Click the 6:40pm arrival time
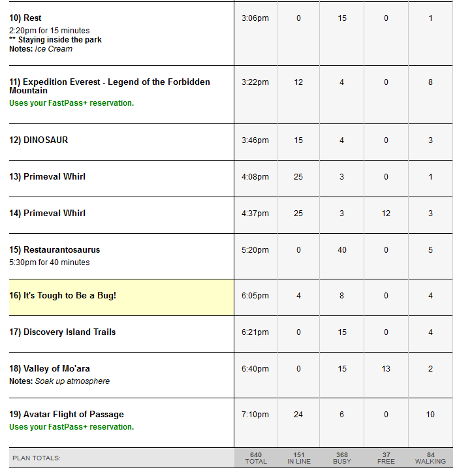 pyautogui.click(x=255, y=369)
